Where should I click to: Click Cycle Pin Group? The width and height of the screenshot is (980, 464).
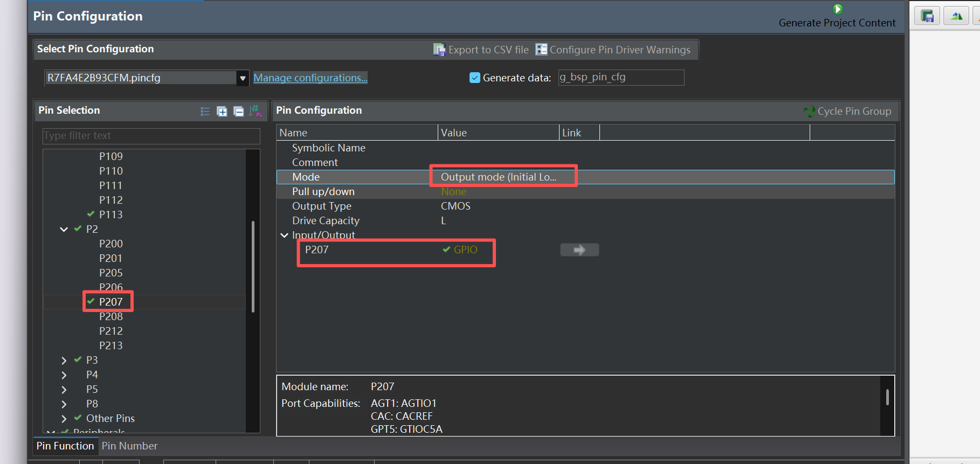click(847, 111)
